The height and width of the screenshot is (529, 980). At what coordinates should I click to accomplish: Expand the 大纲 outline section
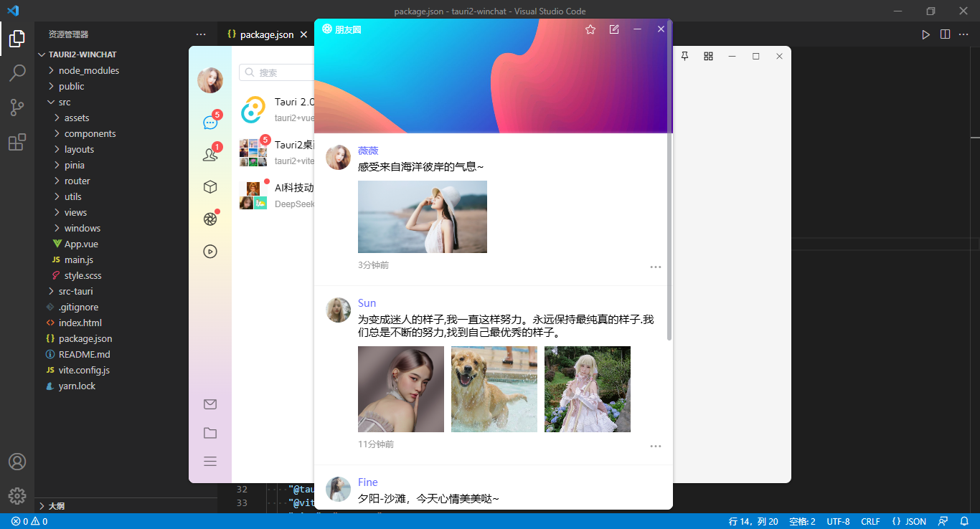click(55, 505)
